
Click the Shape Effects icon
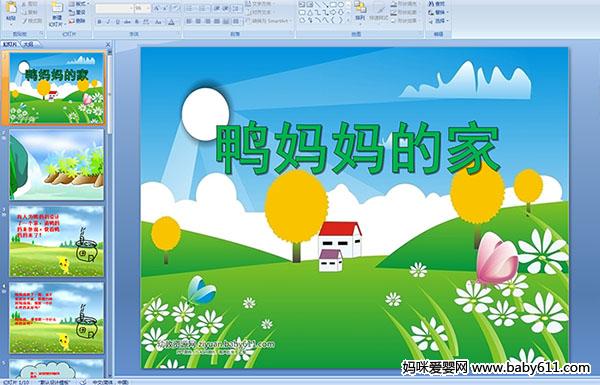pyautogui.click(x=394, y=21)
